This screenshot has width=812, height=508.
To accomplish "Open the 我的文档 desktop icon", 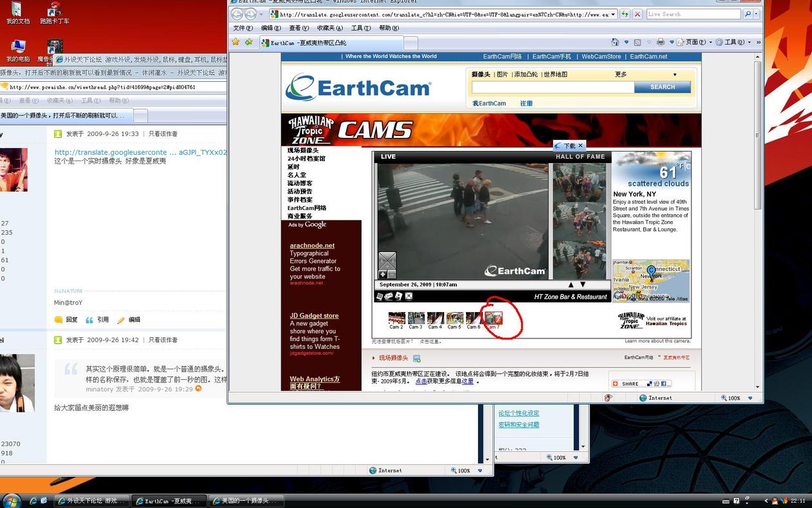I will pos(17,13).
